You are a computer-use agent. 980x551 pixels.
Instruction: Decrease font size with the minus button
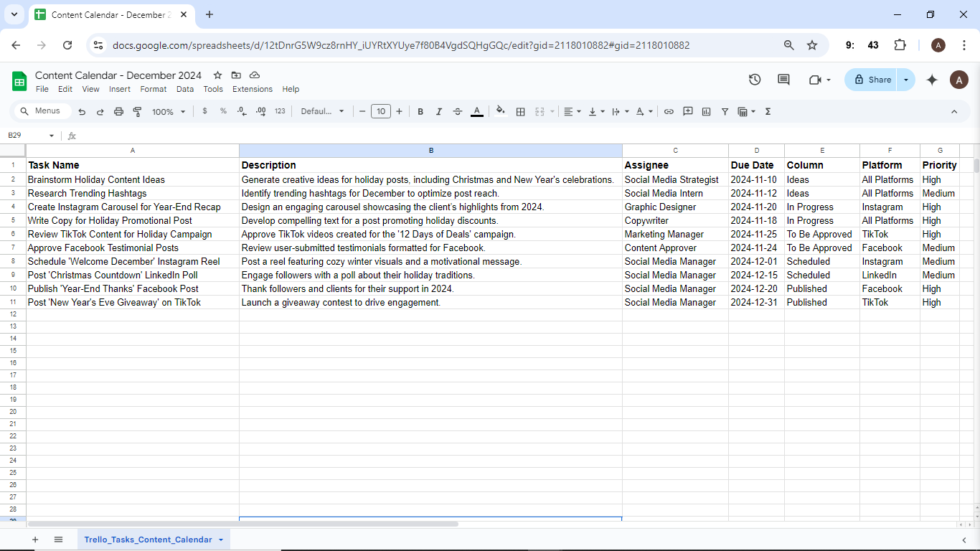(362, 111)
